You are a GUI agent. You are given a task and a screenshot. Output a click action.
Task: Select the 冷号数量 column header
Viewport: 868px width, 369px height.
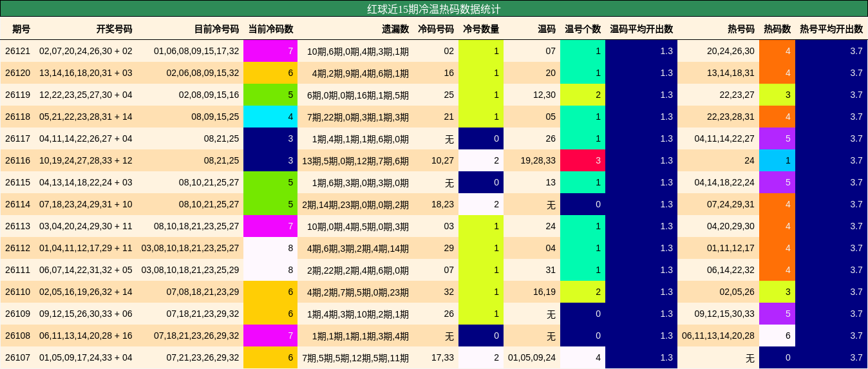(481, 29)
